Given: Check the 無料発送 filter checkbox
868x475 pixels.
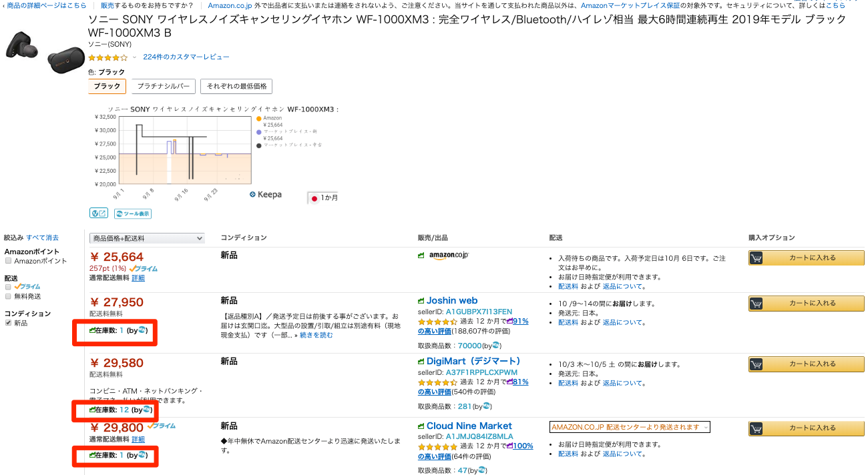Looking at the screenshot, I should point(8,296).
